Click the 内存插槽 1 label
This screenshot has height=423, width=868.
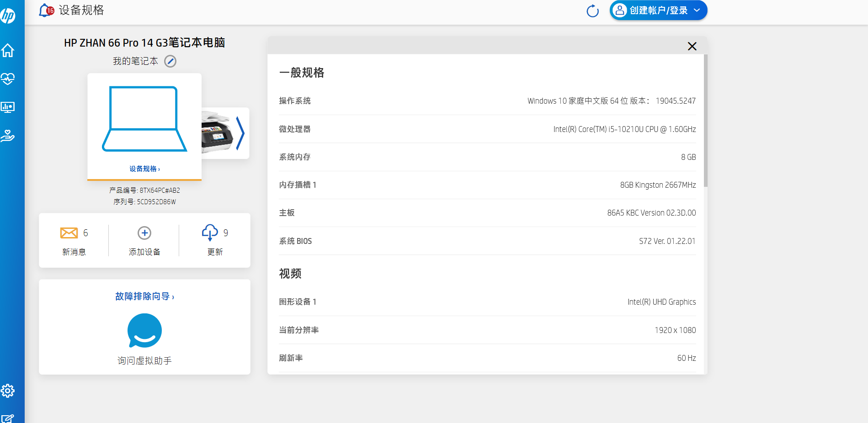pyautogui.click(x=298, y=185)
